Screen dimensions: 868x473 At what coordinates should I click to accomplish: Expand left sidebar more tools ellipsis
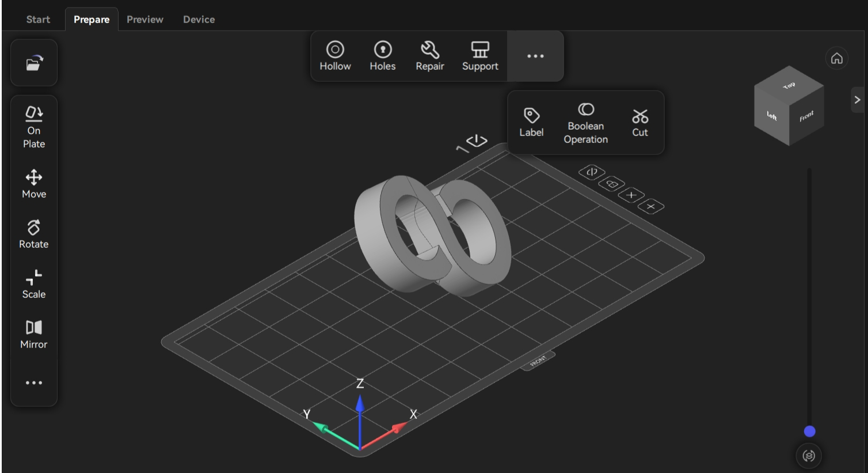coord(34,383)
